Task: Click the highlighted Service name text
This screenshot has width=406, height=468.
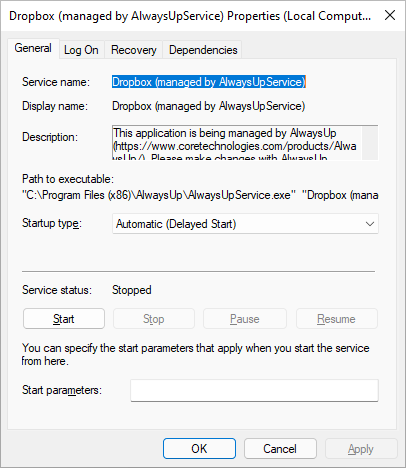Action: (x=209, y=82)
